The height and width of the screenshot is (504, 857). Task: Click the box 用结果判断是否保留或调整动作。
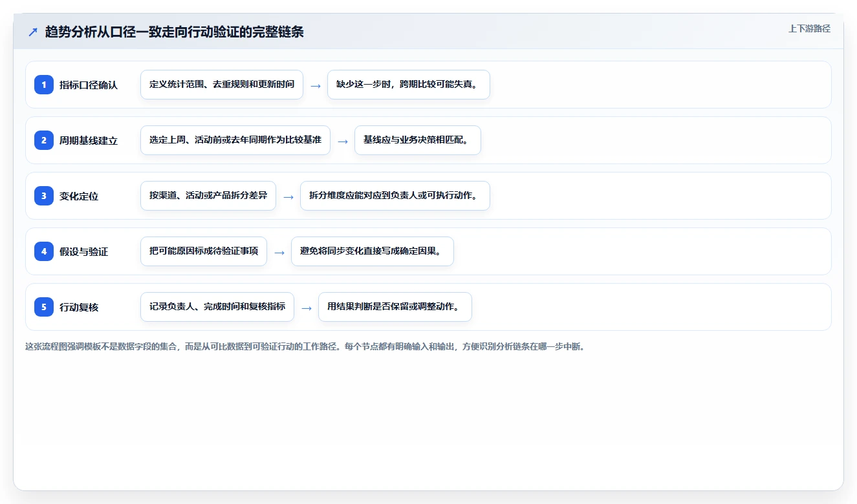click(x=395, y=307)
